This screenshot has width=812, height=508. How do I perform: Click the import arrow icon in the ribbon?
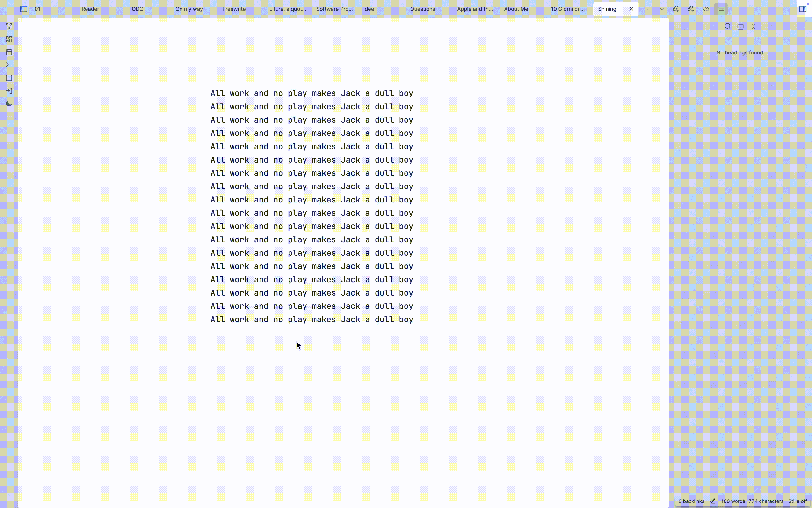pyautogui.click(x=9, y=91)
